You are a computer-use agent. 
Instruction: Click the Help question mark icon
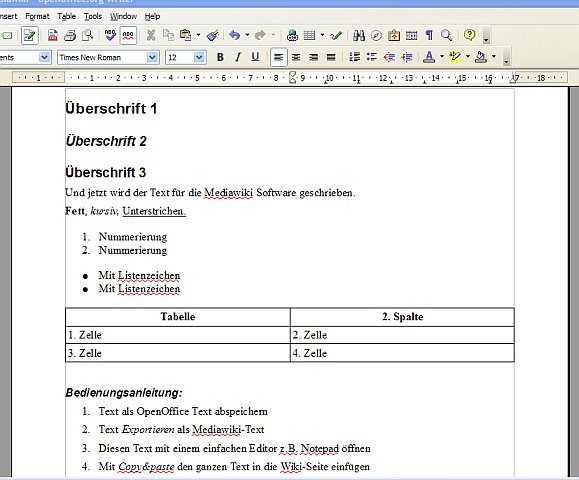[469, 35]
